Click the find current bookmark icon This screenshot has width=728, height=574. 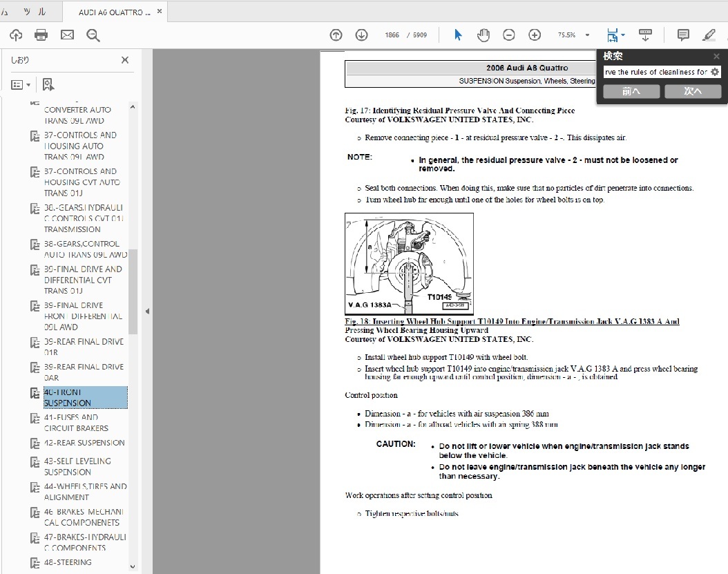click(x=48, y=84)
